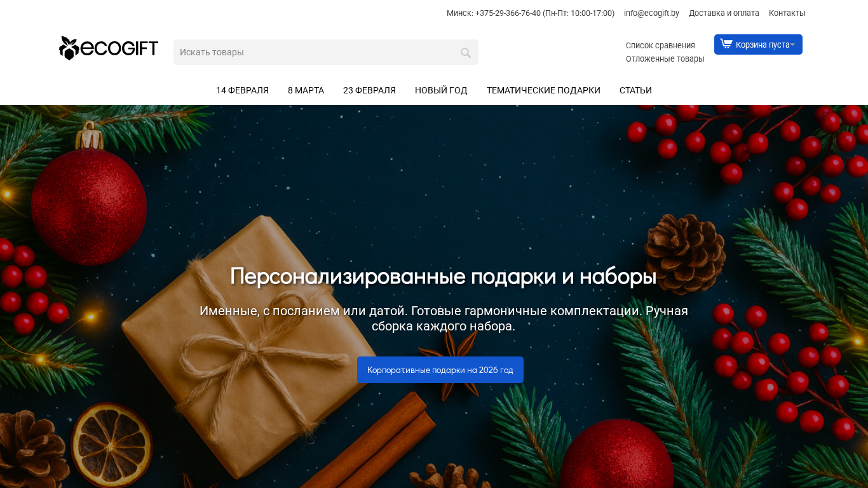Screen dimensions: 868x488
Task: Open Доставка и оплата page
Action: click(724, 13)
